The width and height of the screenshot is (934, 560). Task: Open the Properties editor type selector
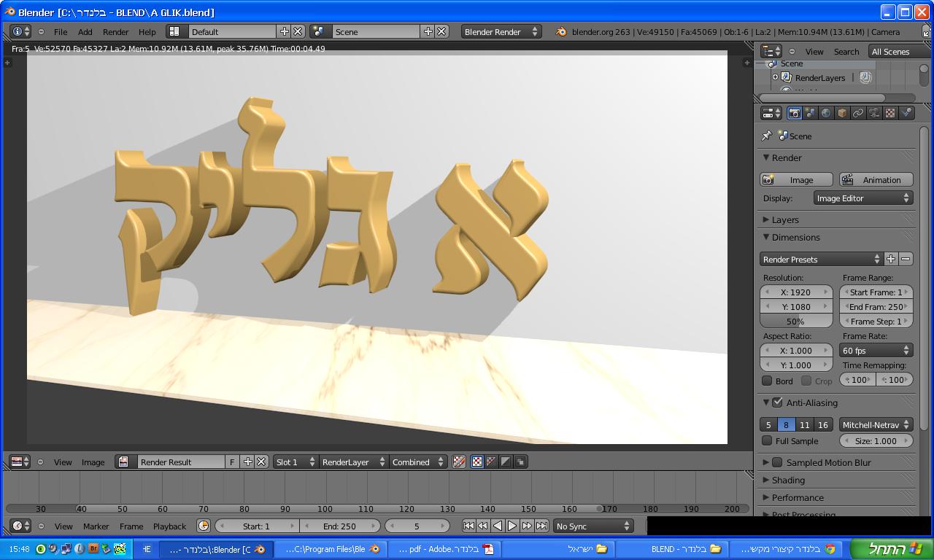click(x=771, y=113)
